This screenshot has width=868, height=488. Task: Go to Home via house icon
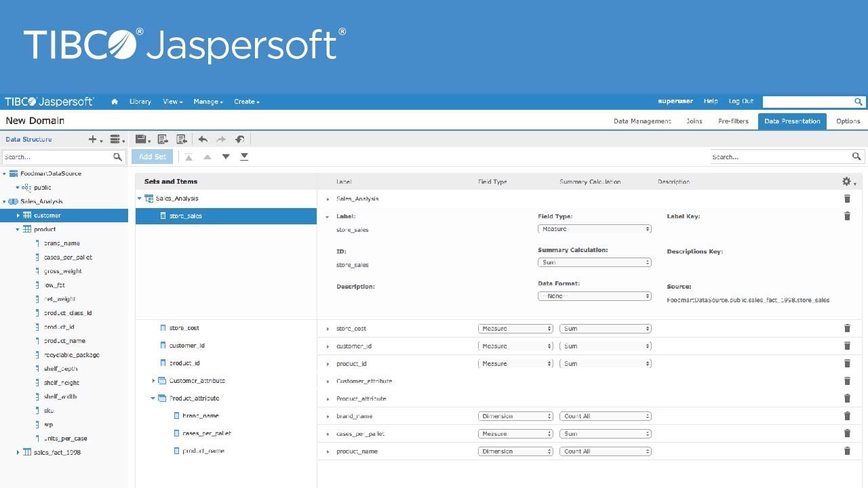point(115,102)
